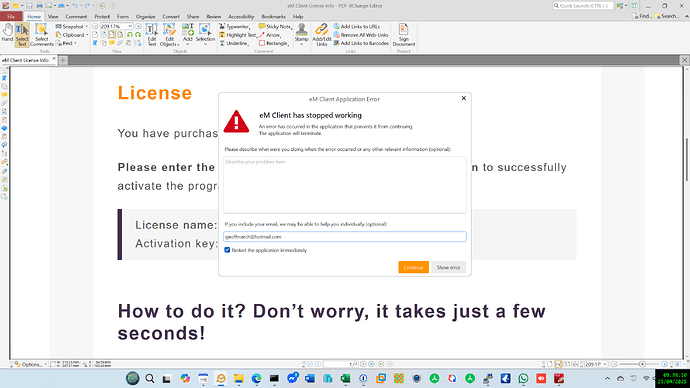This screenshot has width=690, height=388.
Task: Click the Show error button
Action: click(x=448, y=267)
